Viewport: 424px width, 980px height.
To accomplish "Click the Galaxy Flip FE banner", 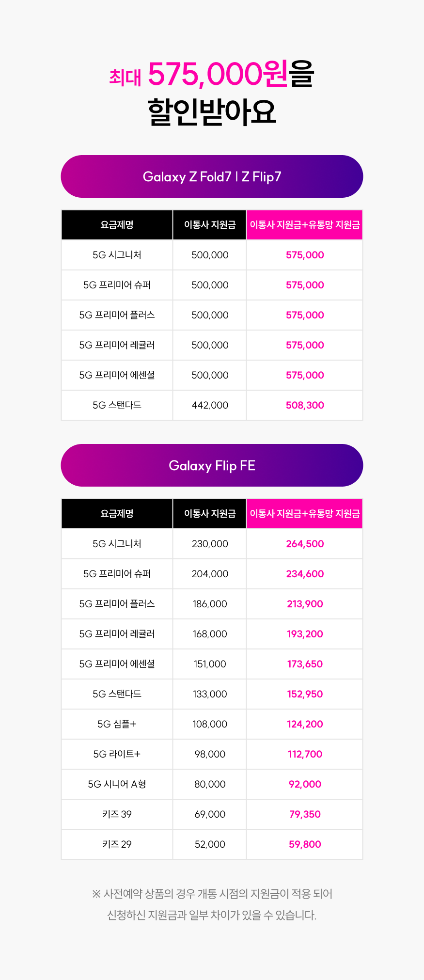I will 212,465.
